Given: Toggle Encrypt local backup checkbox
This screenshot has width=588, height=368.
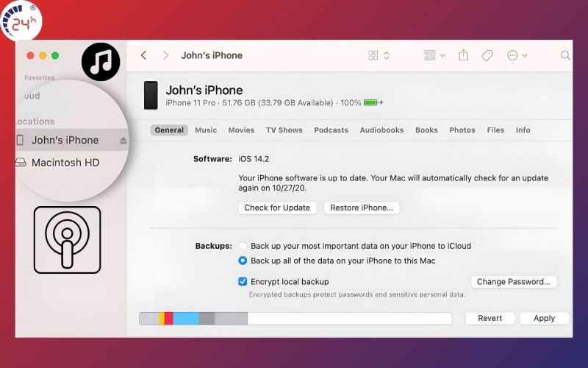Looking at the screenshot, I should [x=243, y=281].
